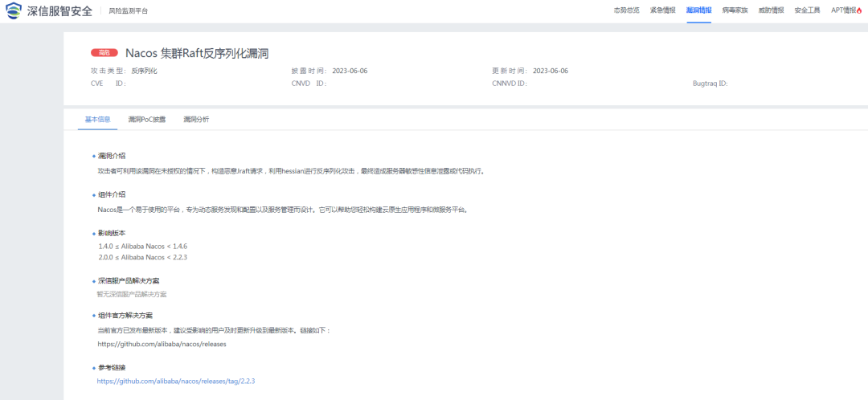Open the 病毒家族 nav item
The image size is (868, 400).
735,10
